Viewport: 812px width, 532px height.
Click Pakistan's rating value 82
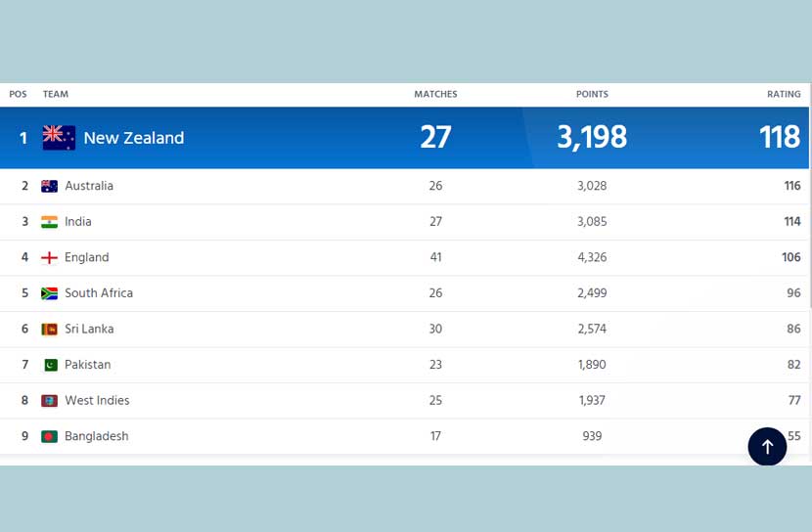[793, 365]
